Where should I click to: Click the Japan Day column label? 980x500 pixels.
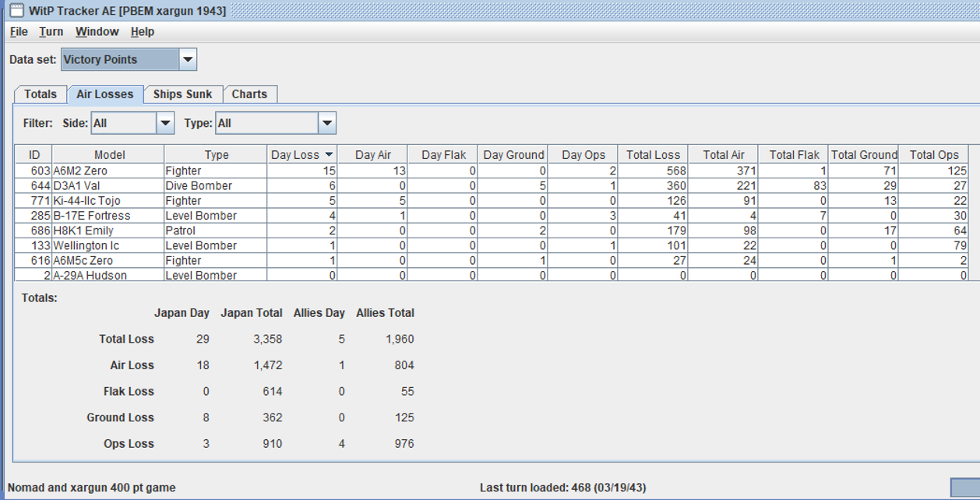pos(182,313)
